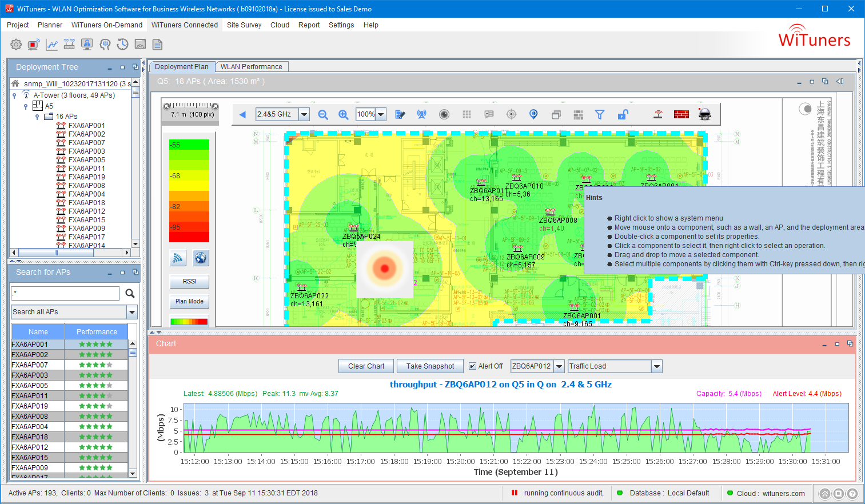Toggle the Alert Off checkbox
The image size is (865, 504).
[x=472, y=366]
